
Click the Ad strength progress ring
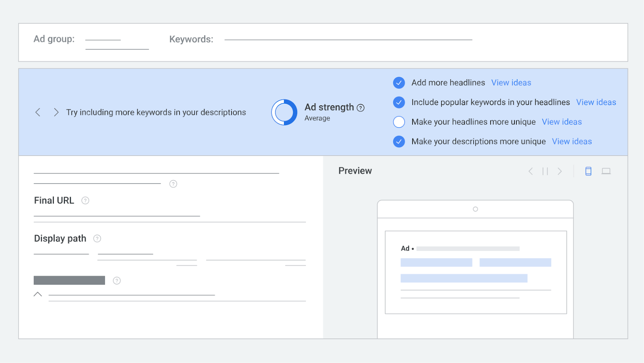(284, 112)
